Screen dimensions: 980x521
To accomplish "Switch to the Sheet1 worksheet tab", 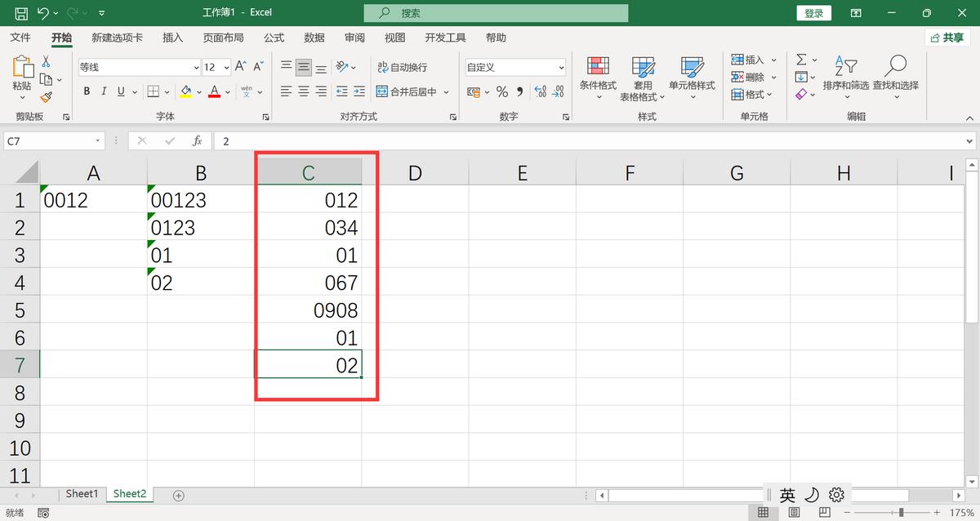I will coord(82,494).
